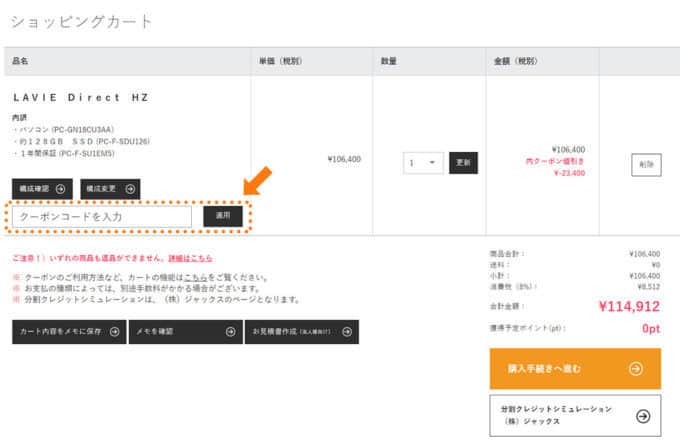The width and height of the screenshot is (680, 446).
Task: Click the coupon discount ¥-22,400 text
Action: (x=569, y=173)
